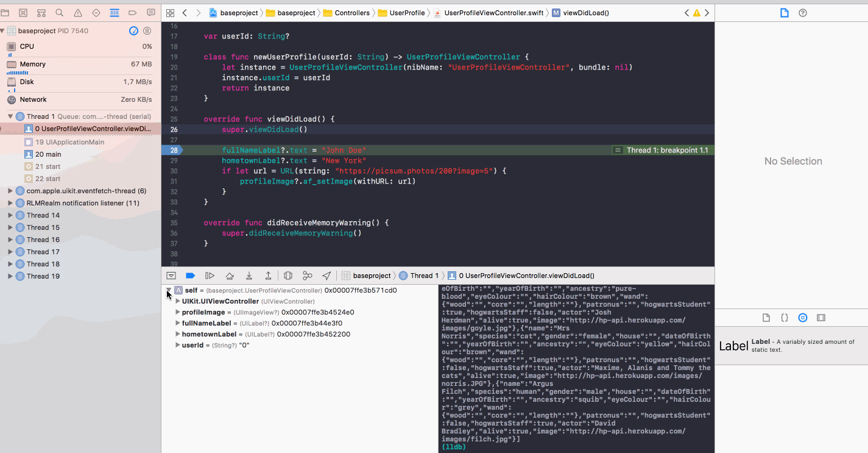Open the Find navigator magnifier icon
This screenshot has height=453, width=868.
click(x=60, y=12)
